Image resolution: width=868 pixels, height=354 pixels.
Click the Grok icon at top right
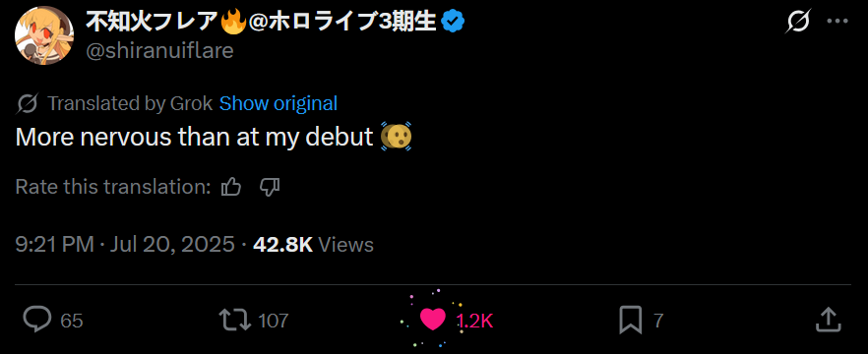pos(799,22)
